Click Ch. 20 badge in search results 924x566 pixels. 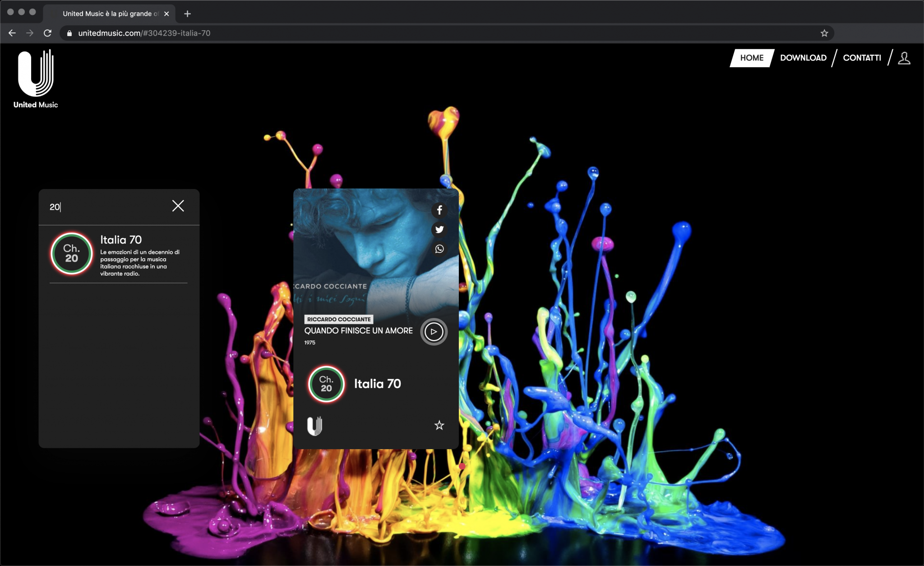point(72,253)
